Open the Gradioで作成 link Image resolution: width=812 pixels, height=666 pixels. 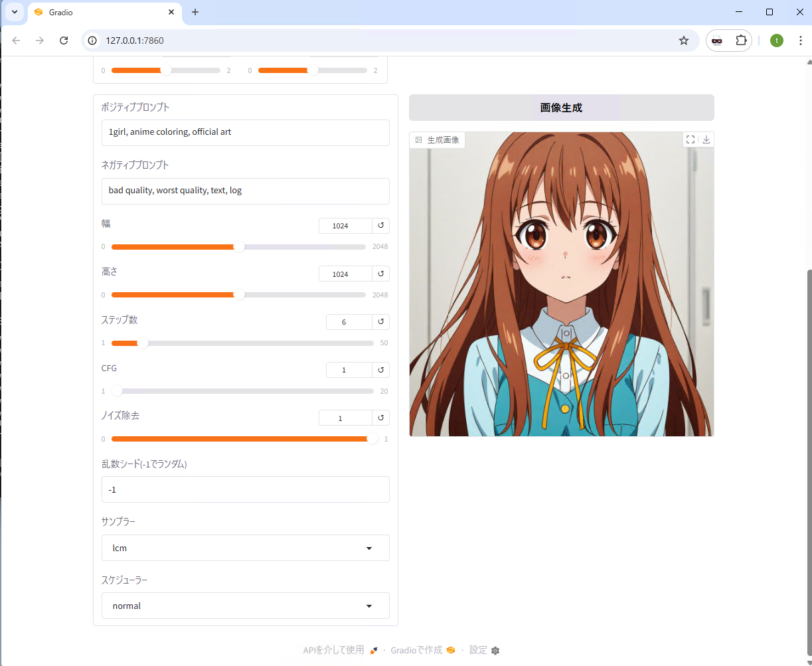(423, 650)
